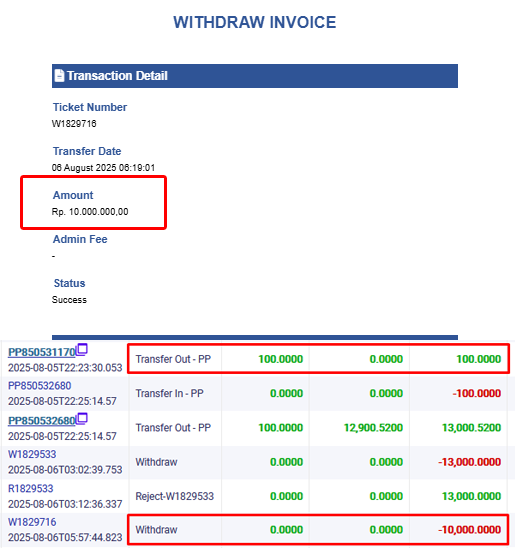
Task: Open the PP850532680 Transfer In ticket
Action: click(x=39, y=386)
